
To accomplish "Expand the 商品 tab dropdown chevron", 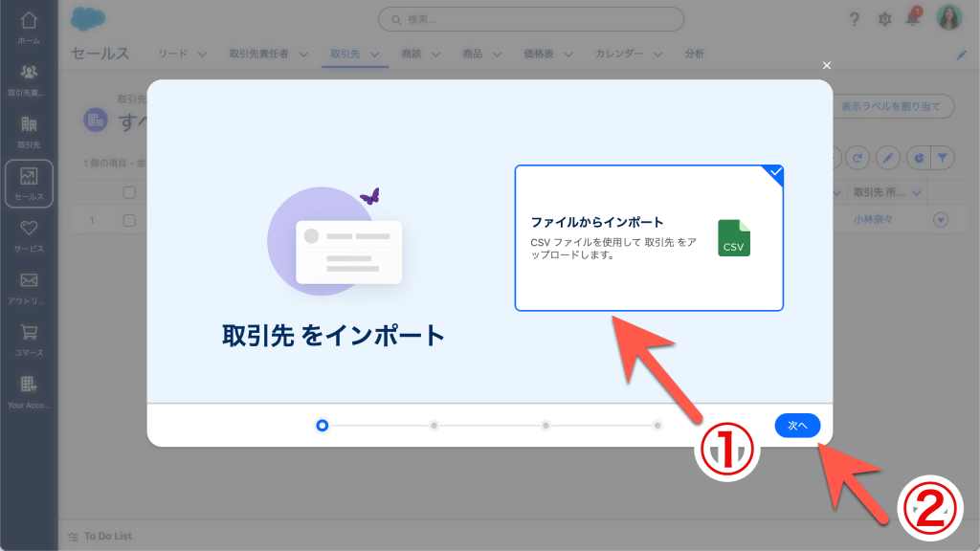I will click(x=497, y=55).
